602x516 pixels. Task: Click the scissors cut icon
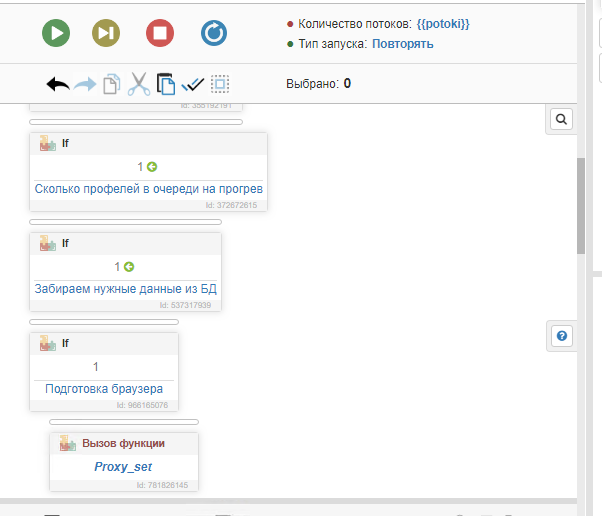[139, 85]
